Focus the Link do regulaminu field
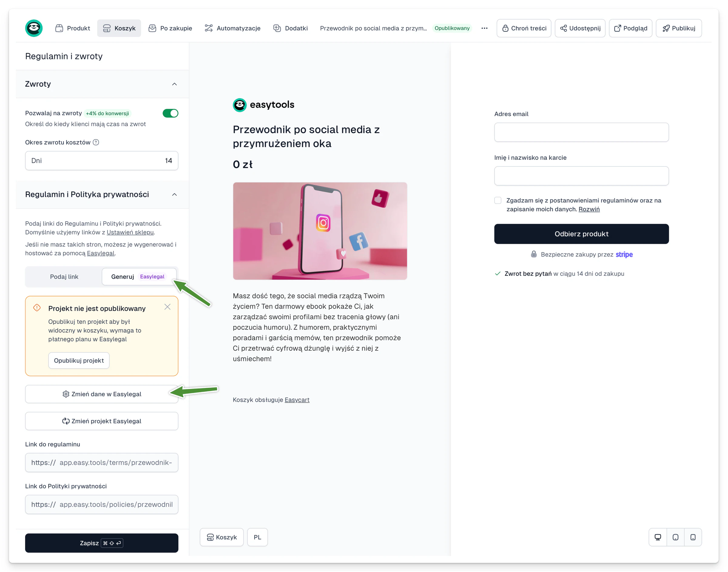Image resolution: width=728 pixels, height=572 pixels. [x=102, y=463]
